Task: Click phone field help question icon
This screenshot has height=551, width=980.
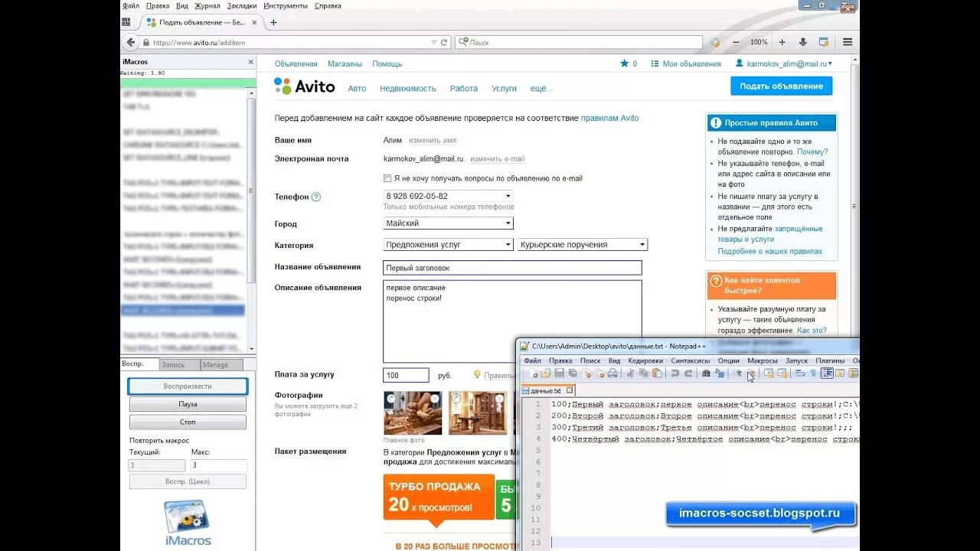Action: pos(316,197)
